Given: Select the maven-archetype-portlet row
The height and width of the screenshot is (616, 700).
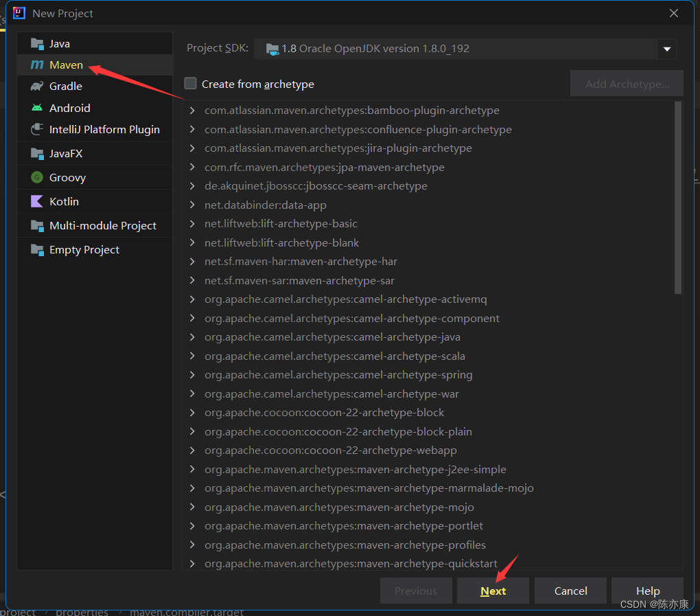Looking at the screenshot, I should (428, 526).
